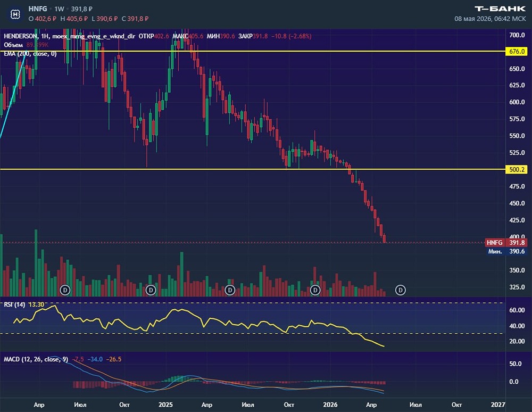This screenshot has height=412, width=532.
Task: Click the 700.0 price axis label
Action: click(x=517, y=35)
